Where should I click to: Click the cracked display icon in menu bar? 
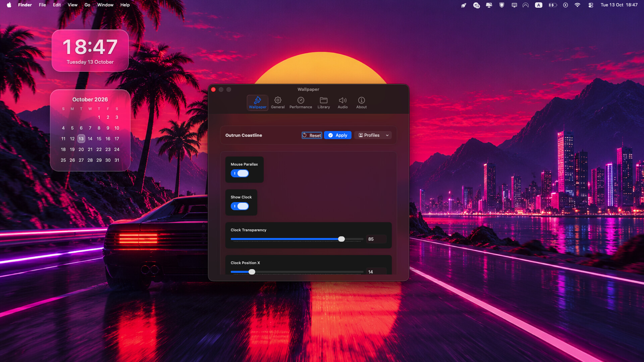pyautogui.click(x=489, y=5)
